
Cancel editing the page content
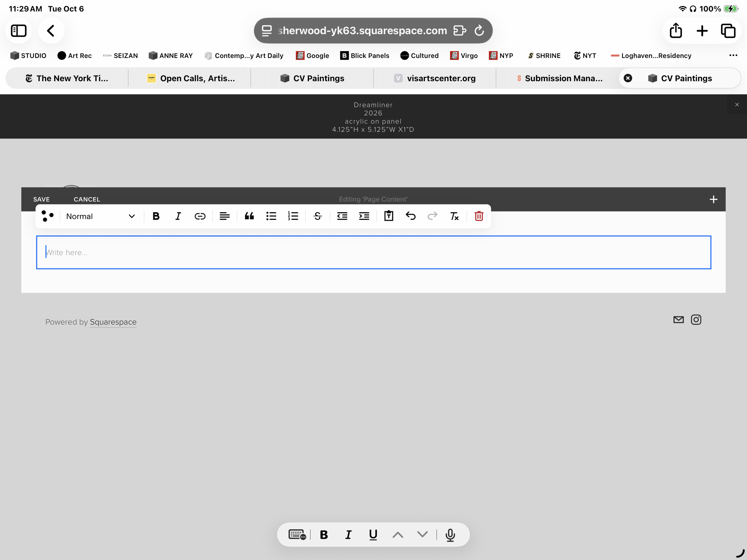(87, 199)
